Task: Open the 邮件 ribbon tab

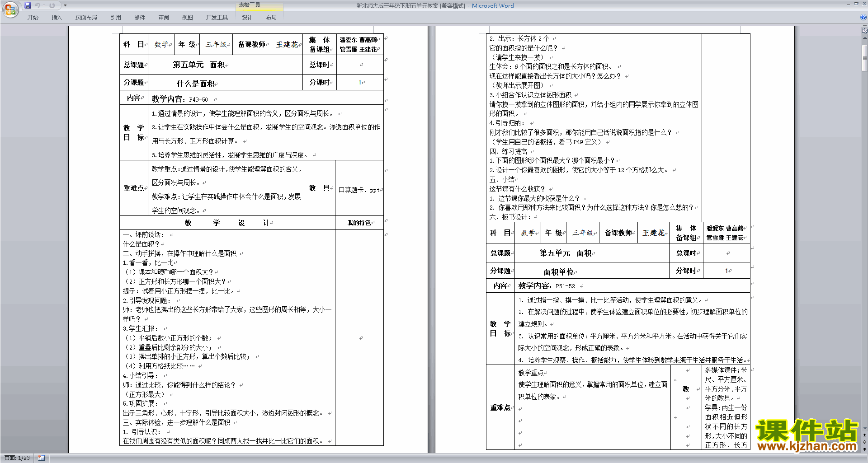Action: pos(140,17)
